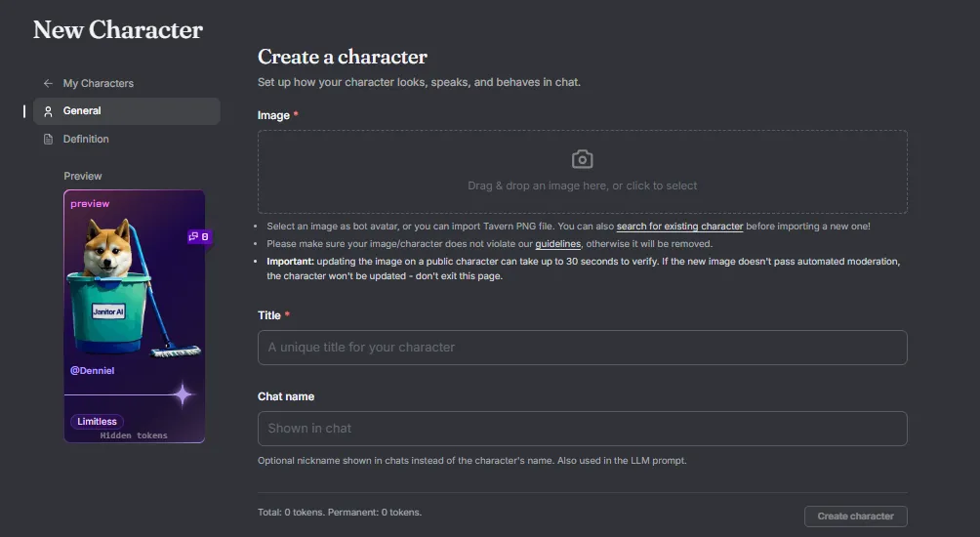
Task: Click the 'Optional nickname shown in chats' hint
Action: pos(471,461)
